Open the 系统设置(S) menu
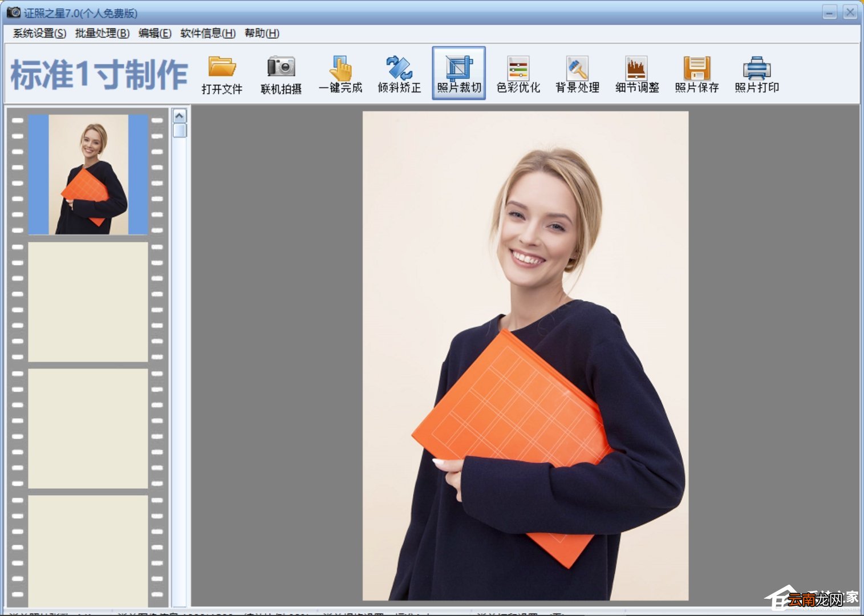This screenshot has height=616, width=864. (39, 33)
